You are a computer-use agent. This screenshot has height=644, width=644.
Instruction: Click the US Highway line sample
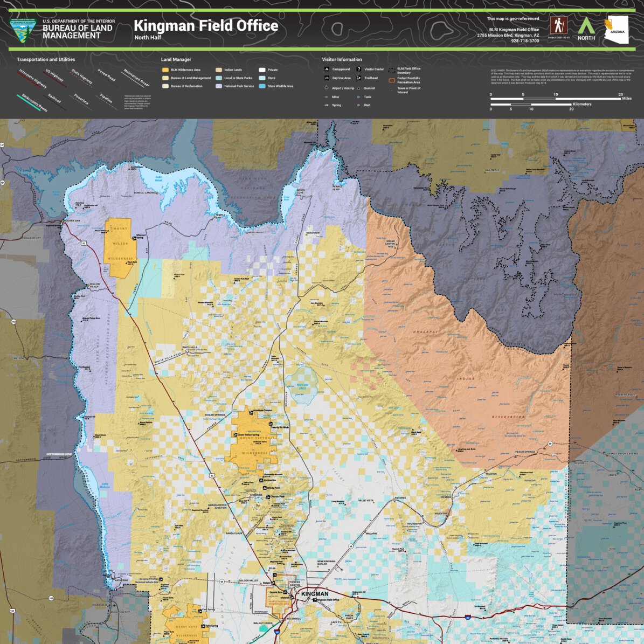[54, 78]
